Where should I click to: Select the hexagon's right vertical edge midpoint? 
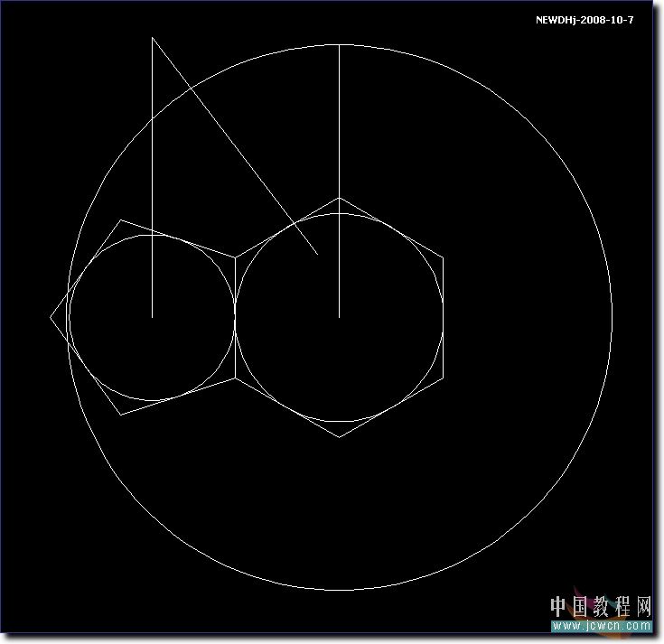(444, 317)
